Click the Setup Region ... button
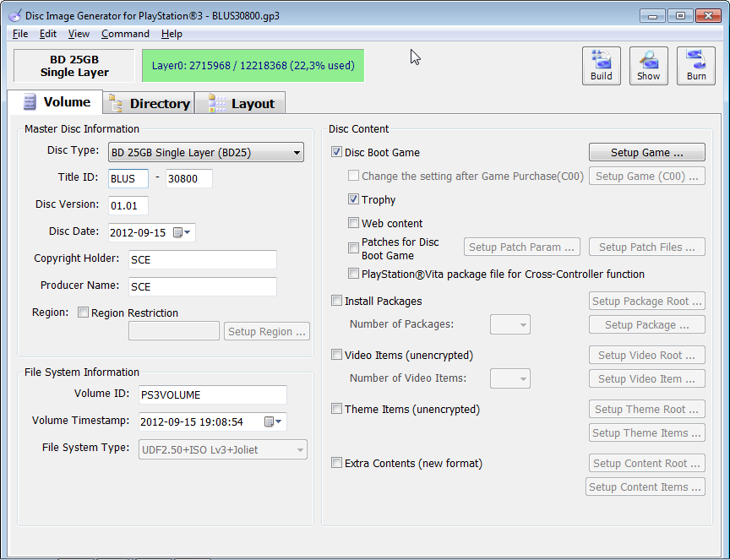This screenshot has width=730, height=560. (x=267, y=331)
